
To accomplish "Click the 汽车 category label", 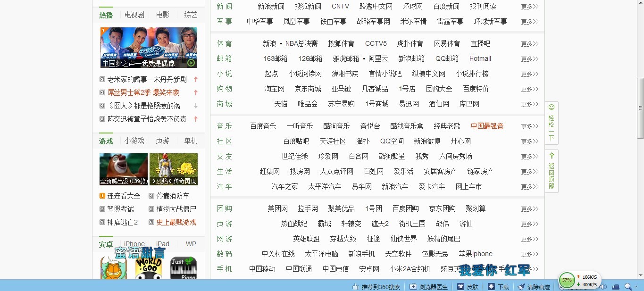I will point(225,186).
